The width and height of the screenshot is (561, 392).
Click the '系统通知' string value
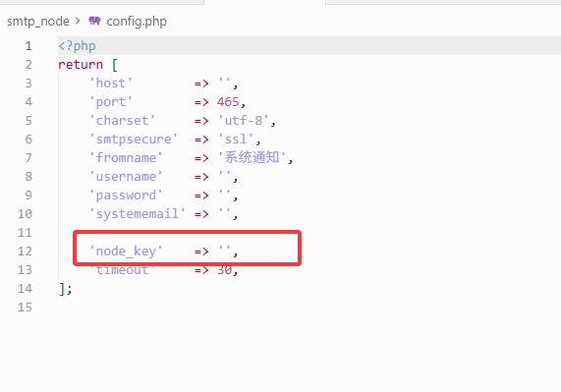(x=252, y=158)
